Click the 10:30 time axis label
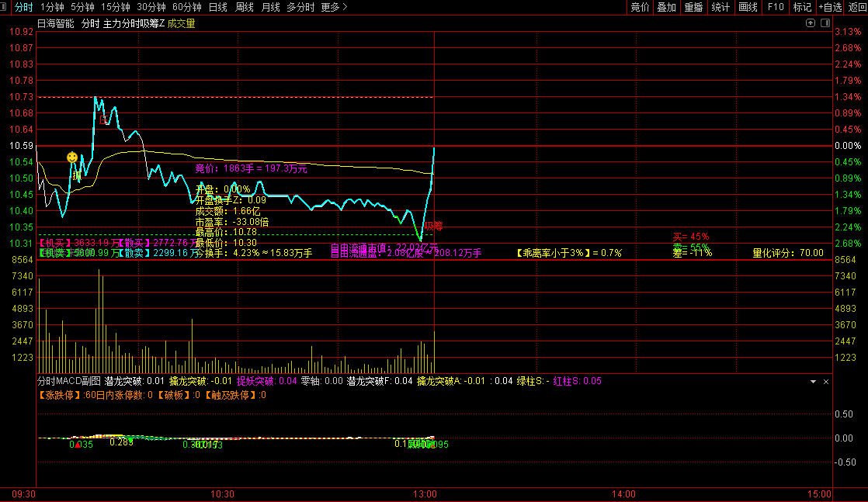This screenshot has height=502, width=868. coord(222,493)
